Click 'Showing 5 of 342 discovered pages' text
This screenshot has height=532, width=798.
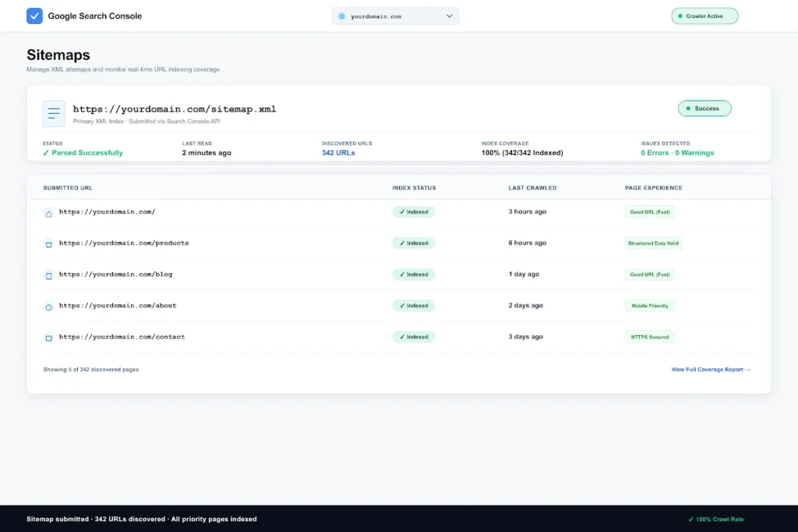click(x=90, y=370)
